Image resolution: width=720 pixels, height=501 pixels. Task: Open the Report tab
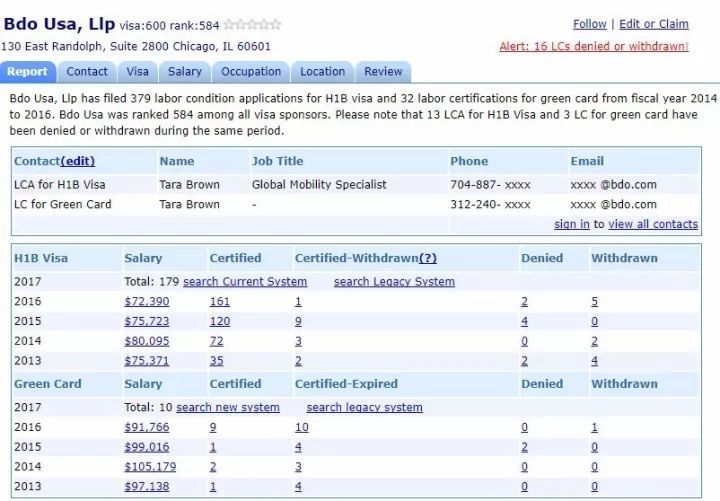click(x=28, y=72)
